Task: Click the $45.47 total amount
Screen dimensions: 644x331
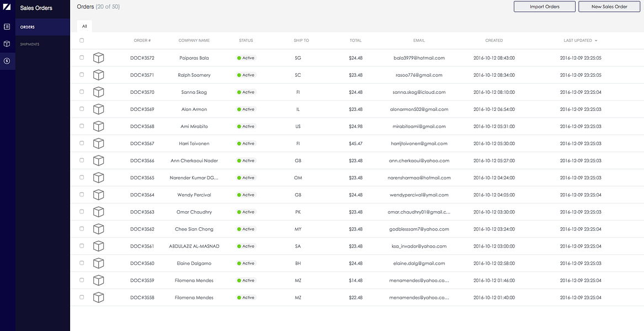Action: pyautogui.click(x=356, y=144)
